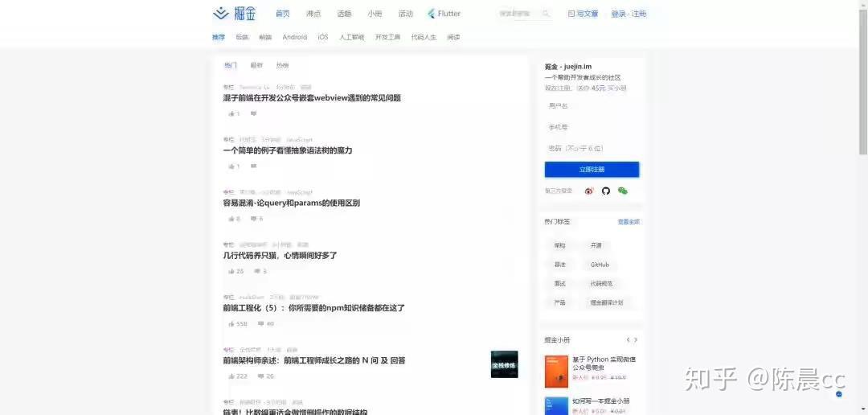Open article 一个简单的例子看懂抽象语法树的魔力
This screenshot has height=415, width=868.
[288, 150]
